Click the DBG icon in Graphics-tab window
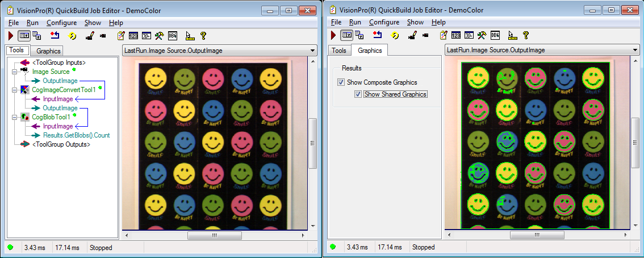The width and height of the screenshot is (644, 258). point(495,36)
